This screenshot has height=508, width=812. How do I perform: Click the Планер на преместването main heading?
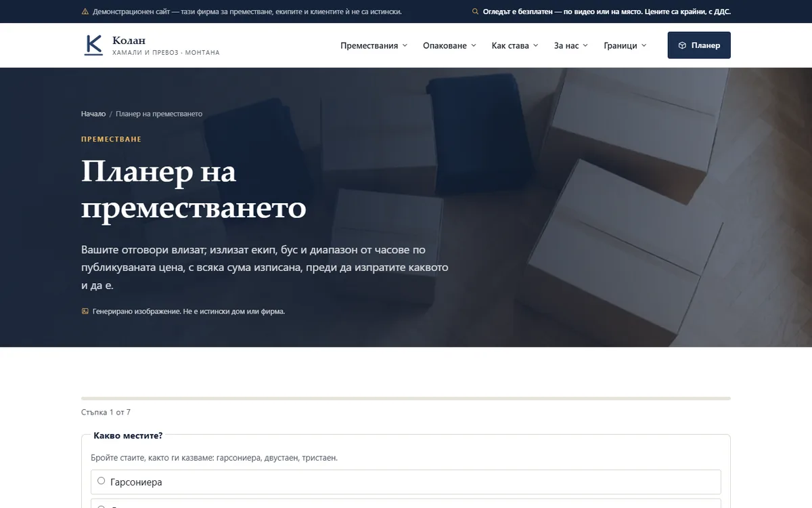tap(194, 190)
